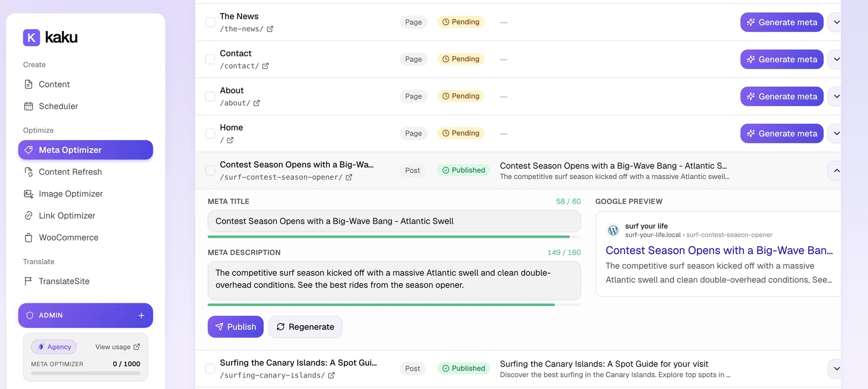Click 0 / 1000 usage count
Viewport: 868px width, 389px height.
tap(126, 364)
